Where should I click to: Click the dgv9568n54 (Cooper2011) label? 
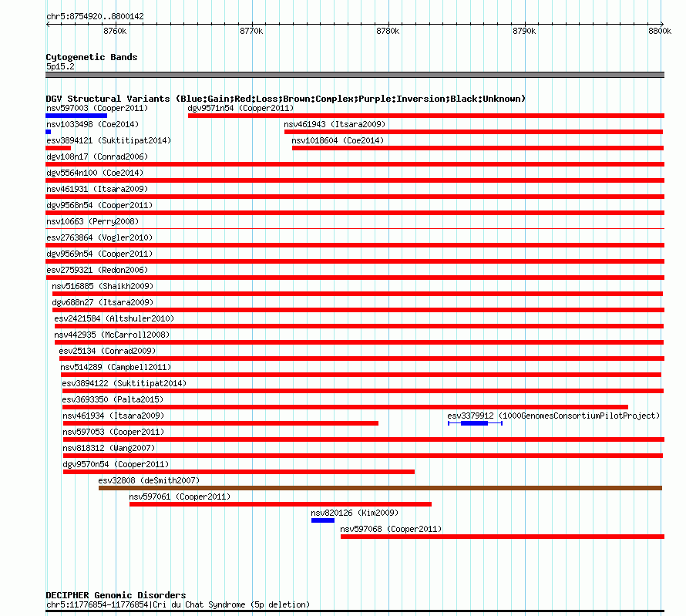(99, 205)
